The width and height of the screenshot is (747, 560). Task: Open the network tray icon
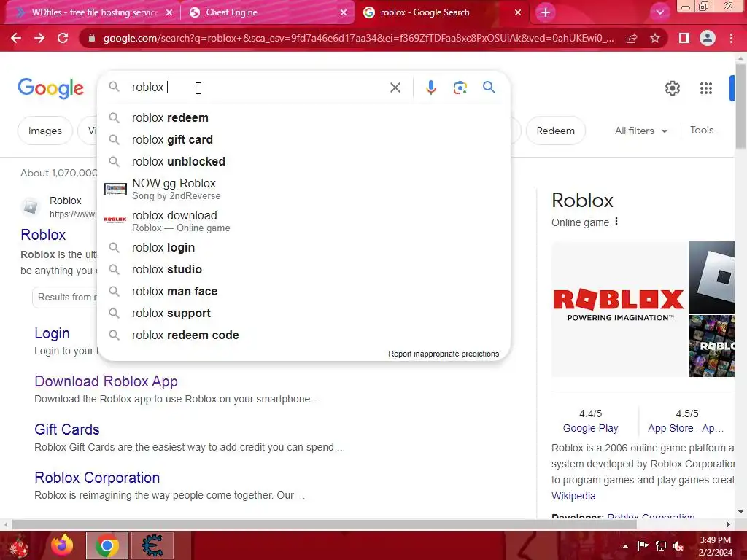click(661, 546)
